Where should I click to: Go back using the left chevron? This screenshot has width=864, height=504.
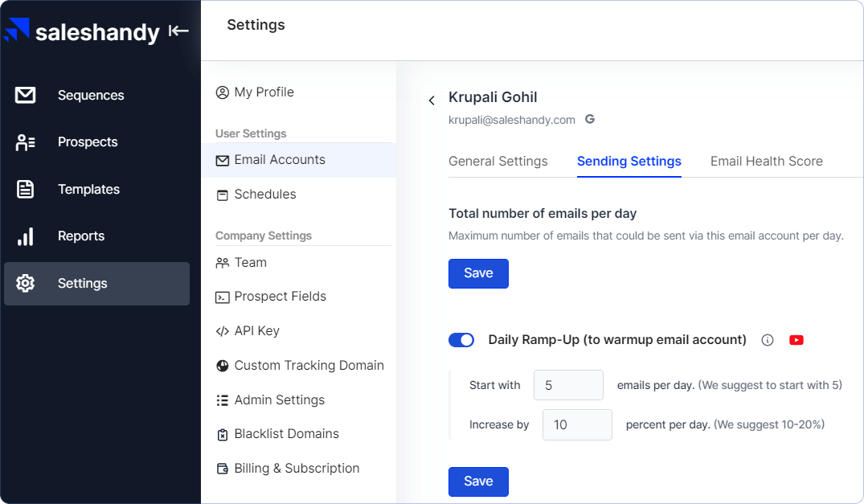[432, 100]
